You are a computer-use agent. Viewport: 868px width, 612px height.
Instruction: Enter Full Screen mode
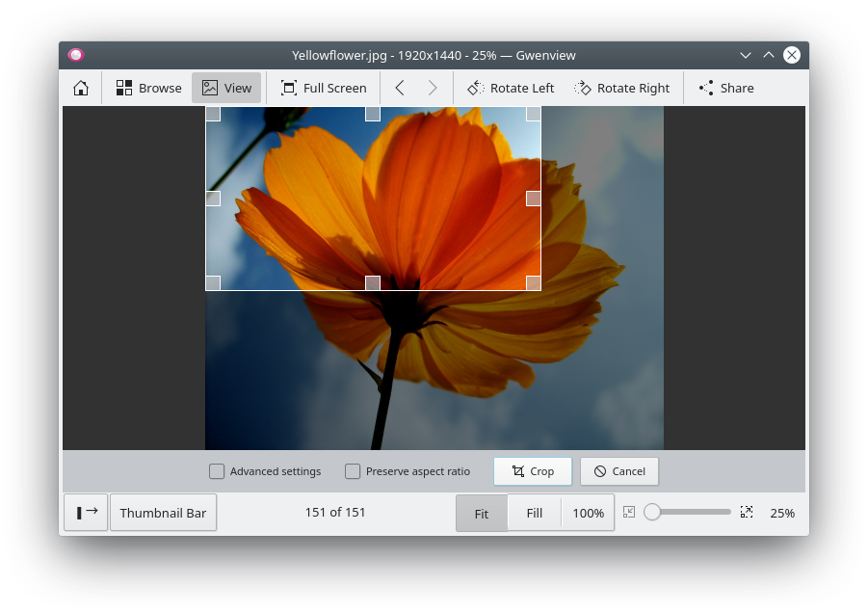coord(323,88)
